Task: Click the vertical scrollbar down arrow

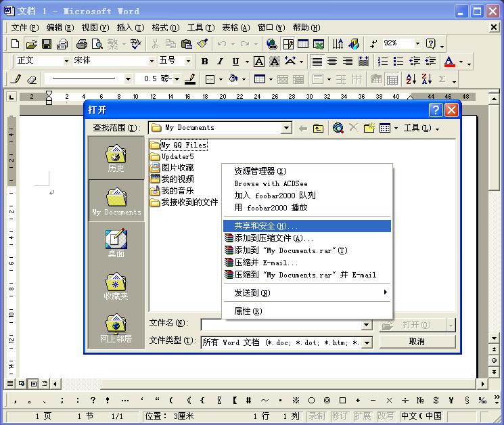Action: pos(494,338)
